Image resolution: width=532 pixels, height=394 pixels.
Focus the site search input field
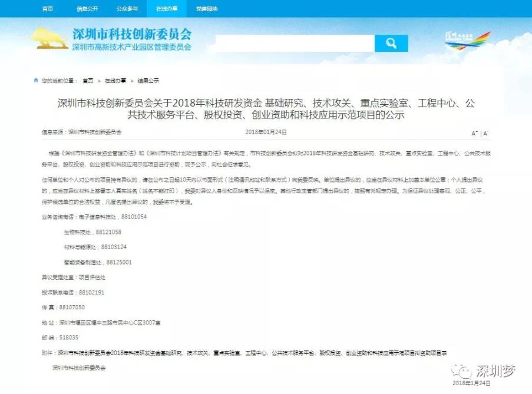(x=295, y=44)
